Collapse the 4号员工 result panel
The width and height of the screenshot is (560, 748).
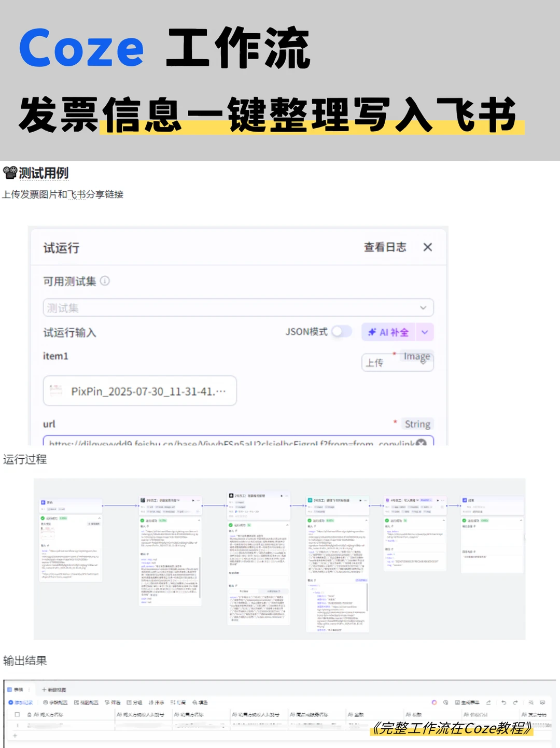444,520
